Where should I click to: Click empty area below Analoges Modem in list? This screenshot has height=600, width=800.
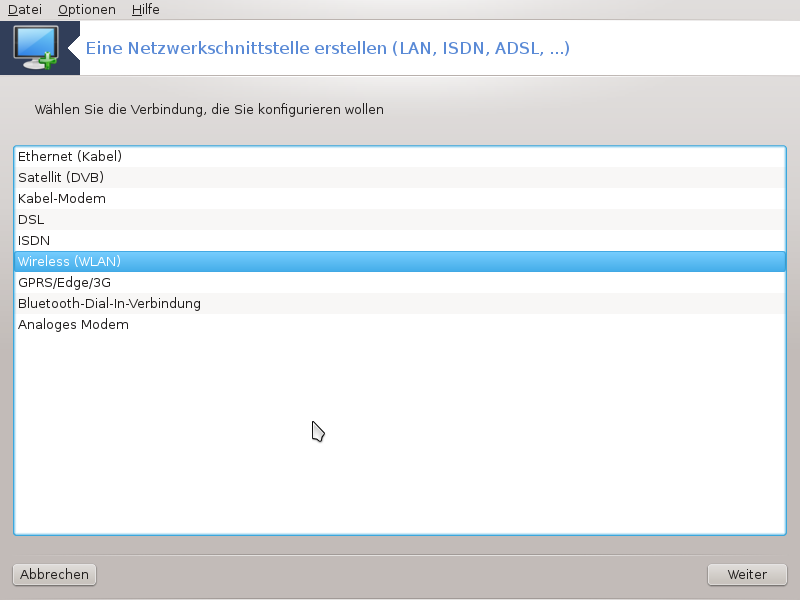(x=400, y=430)
